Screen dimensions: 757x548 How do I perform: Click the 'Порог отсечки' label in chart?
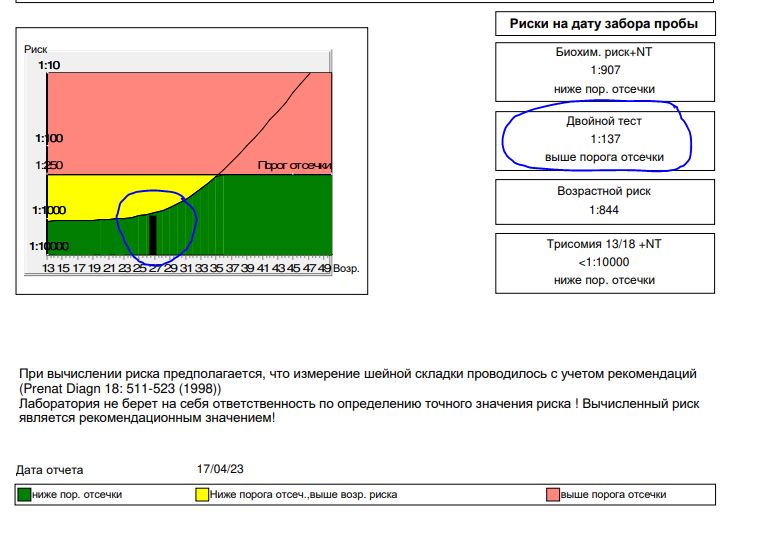click(293, 166)
